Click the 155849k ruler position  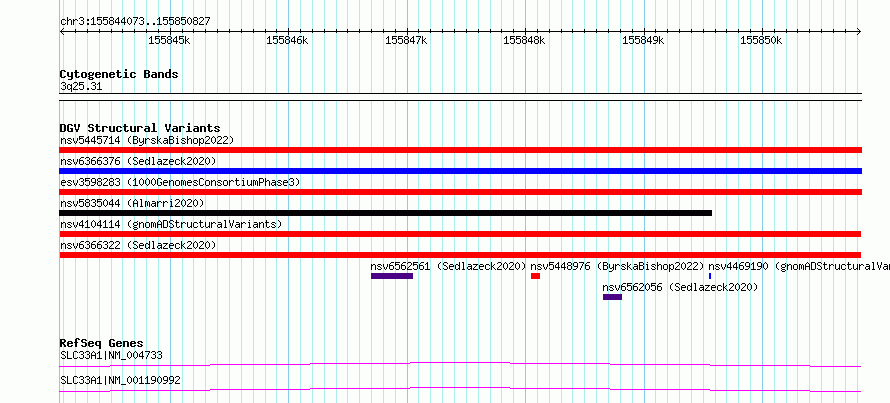coord(644,40)
